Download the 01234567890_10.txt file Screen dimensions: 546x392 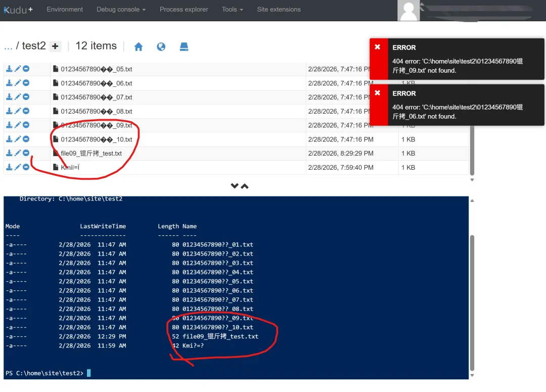tap(9, 139)
